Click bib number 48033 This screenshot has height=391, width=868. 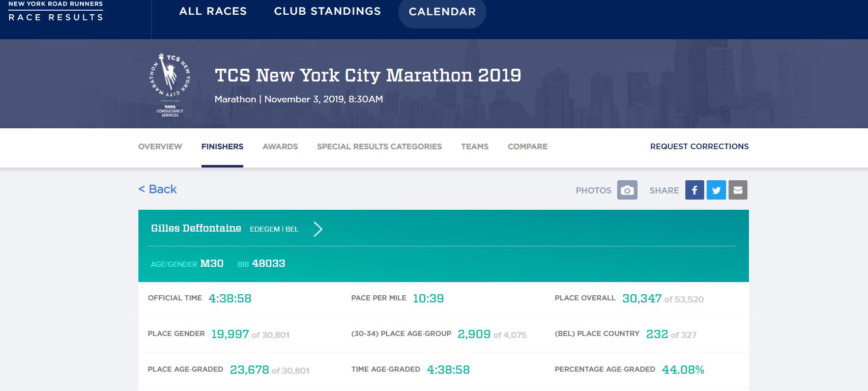point(269,263)
